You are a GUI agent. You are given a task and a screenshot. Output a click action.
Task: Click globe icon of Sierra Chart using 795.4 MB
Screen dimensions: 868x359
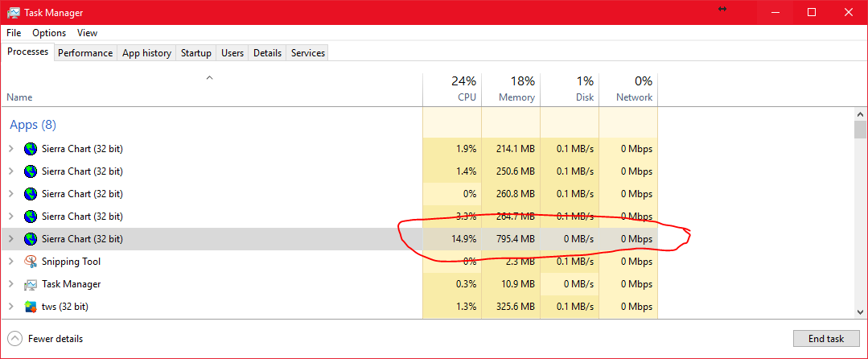(31, 239)
